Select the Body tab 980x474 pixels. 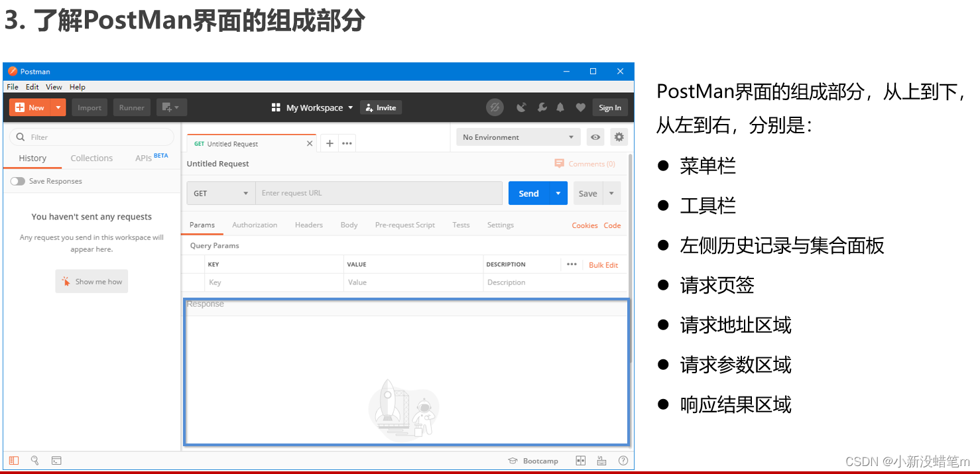pos(349,225)
